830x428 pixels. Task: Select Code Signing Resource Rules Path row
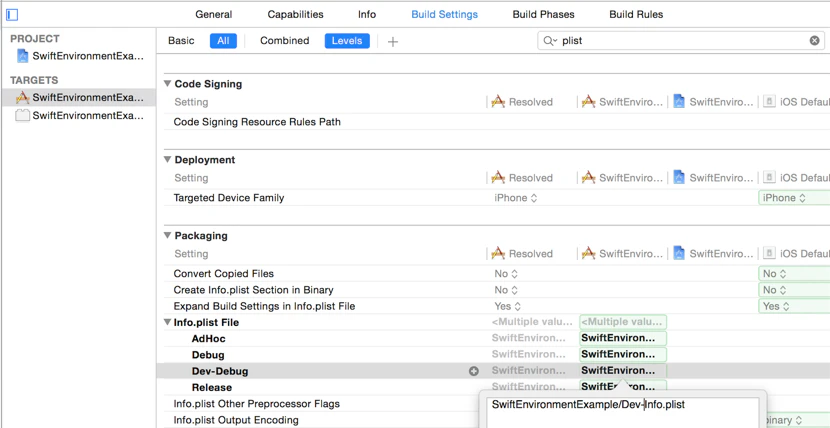pos(257,122)
